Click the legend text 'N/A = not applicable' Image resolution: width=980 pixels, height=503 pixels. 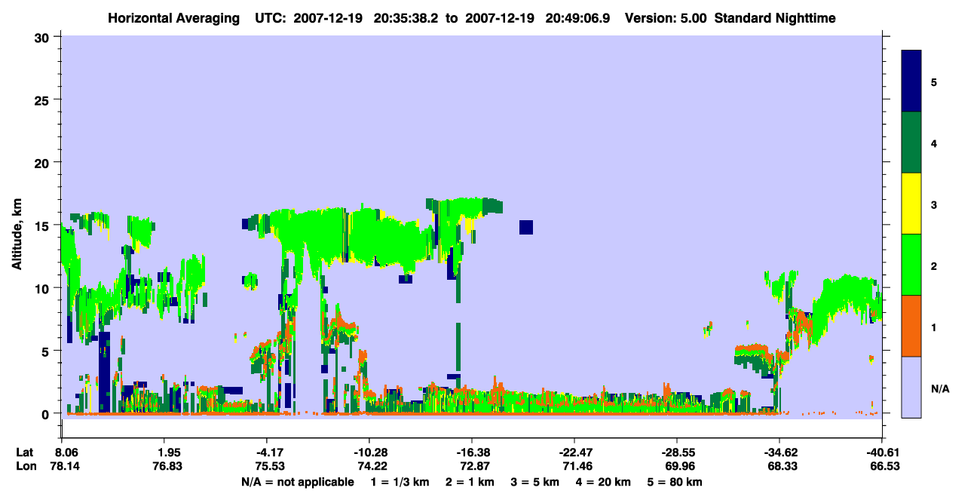297,482
